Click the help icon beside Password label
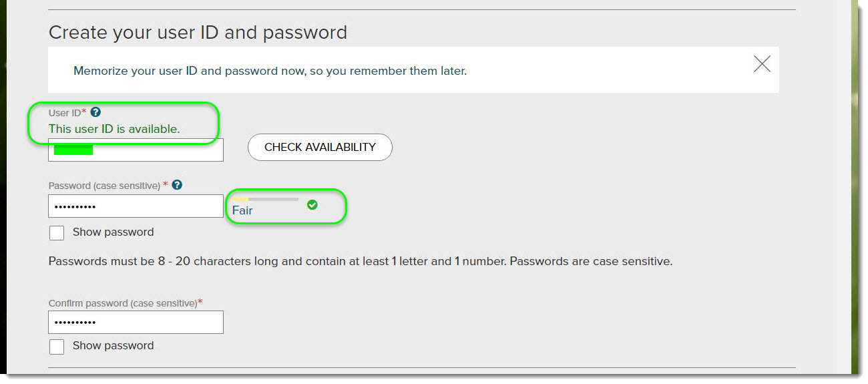The image size is (868, 384). tap(177, 186)
